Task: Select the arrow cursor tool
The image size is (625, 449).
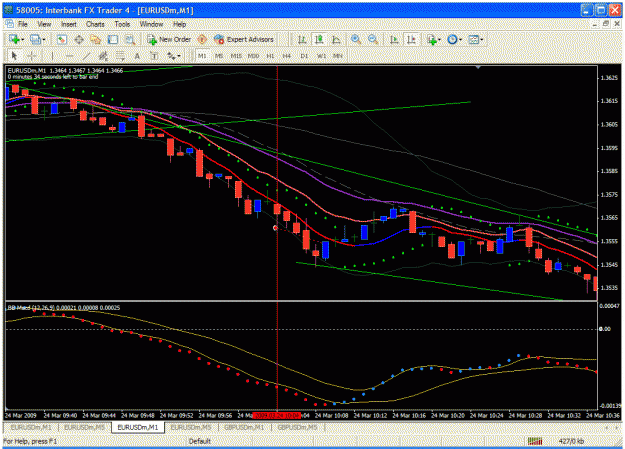Action: click(x=14, y=56)
